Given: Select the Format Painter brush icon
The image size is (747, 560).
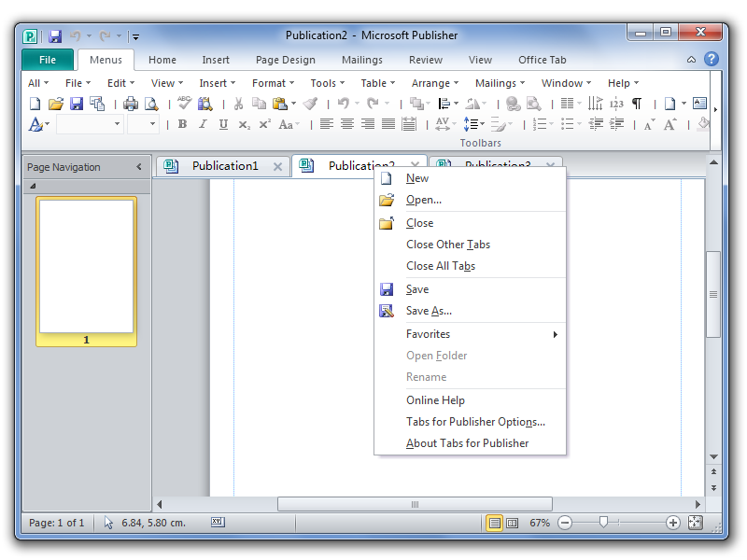Looking at the screenshot, I should (x=311, y=104).
